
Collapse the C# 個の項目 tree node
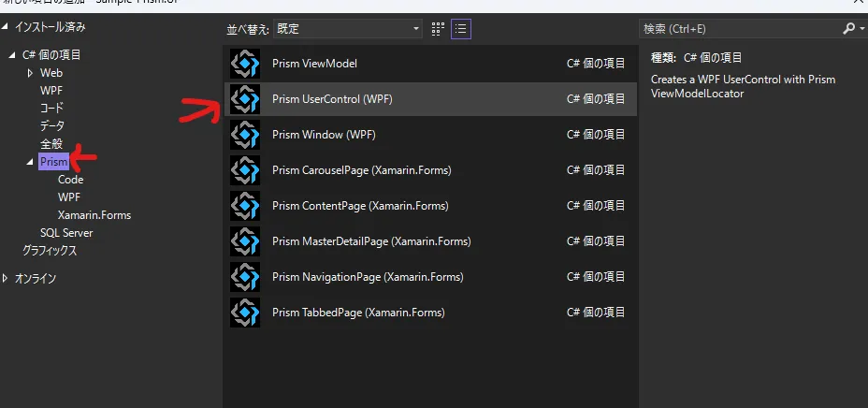(12, 55)
